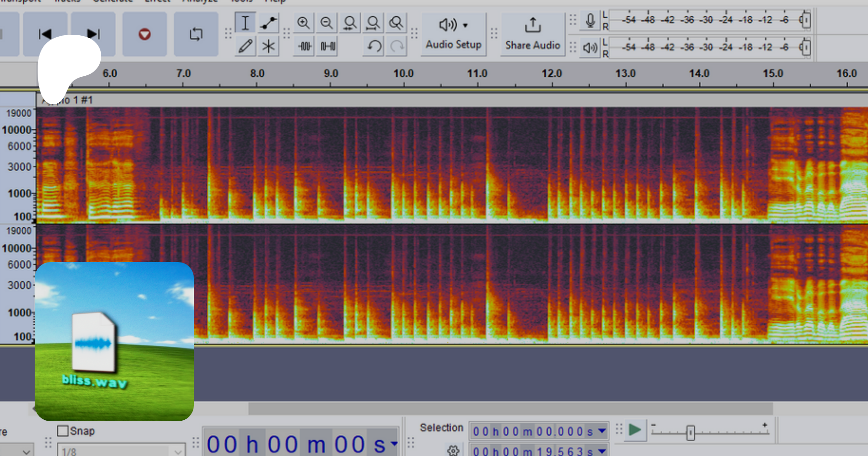Undo the last action
The width and height of the screenshot is (868, 456).
click(374, 46)
